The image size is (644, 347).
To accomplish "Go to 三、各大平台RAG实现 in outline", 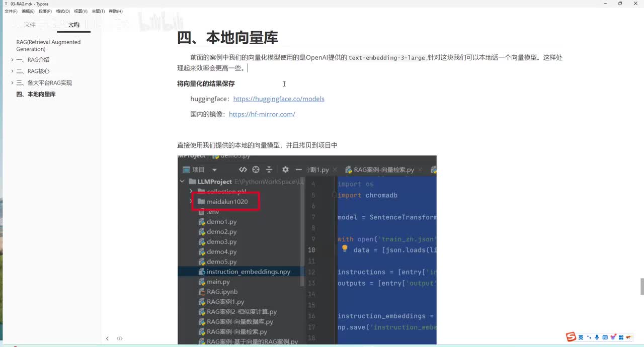I will pyautogui.click(x=44, y=83).
